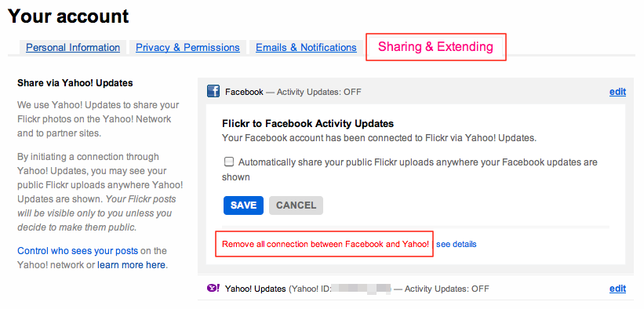Click edit link in the Yahoo! Updates row
The height and width of the screenshot is (309, 644).
617,289
